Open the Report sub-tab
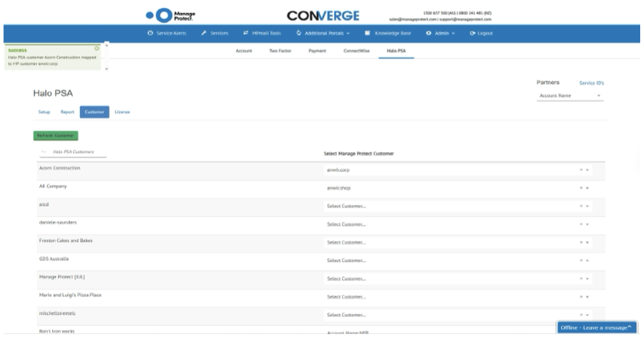The width and height of the screenshot is (644, 344). coord(68,112)
